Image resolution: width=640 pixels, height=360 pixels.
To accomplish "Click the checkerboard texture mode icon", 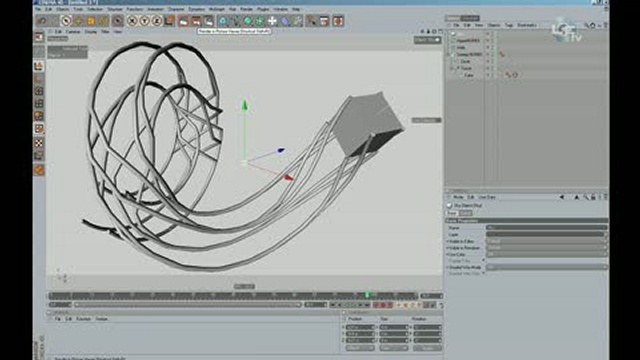I will tap(39, 143).
